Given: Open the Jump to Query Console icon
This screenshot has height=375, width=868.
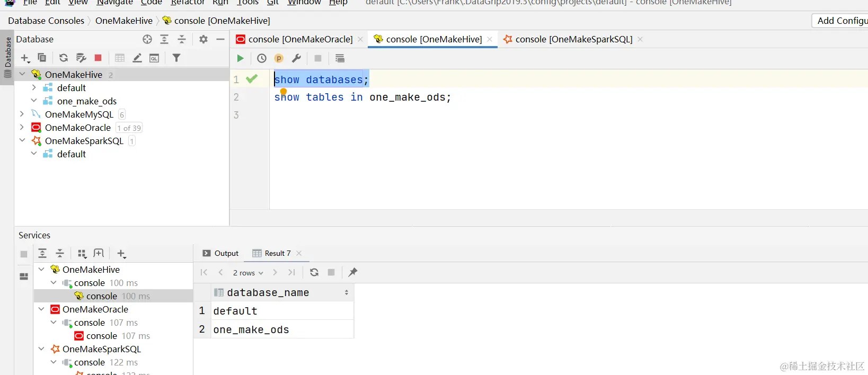Looking at the screenshot, I should coord(154,58).
